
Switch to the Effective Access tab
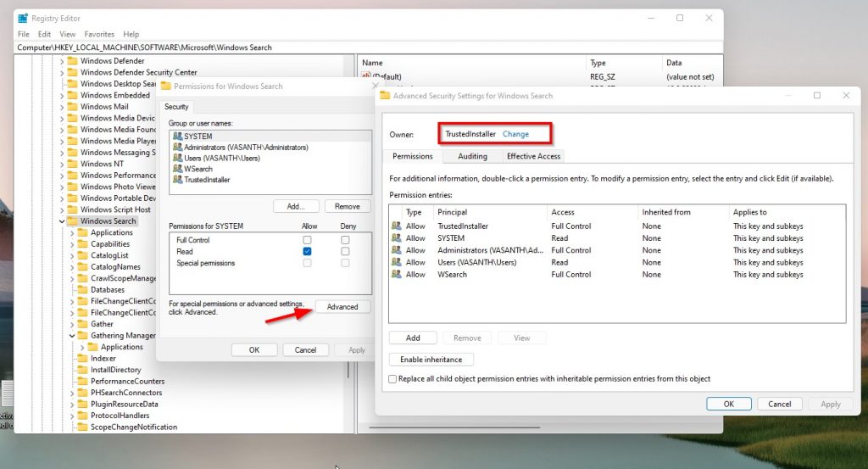pos(533,156)
